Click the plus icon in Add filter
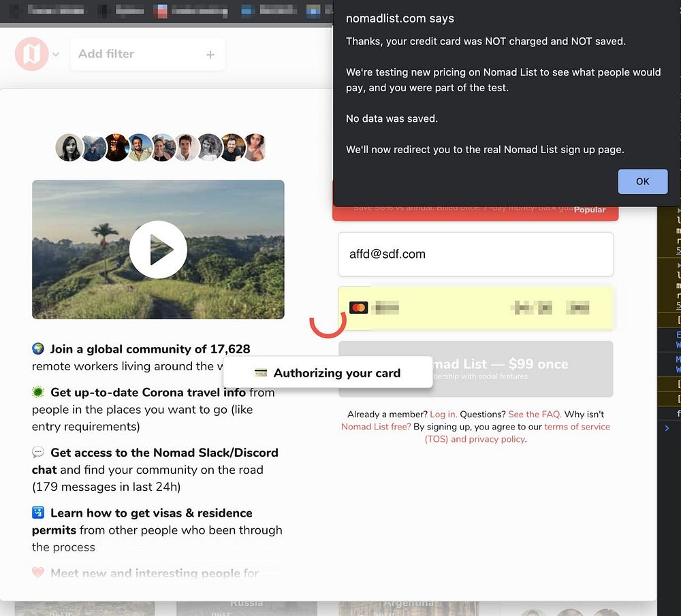 click(210, 54)
